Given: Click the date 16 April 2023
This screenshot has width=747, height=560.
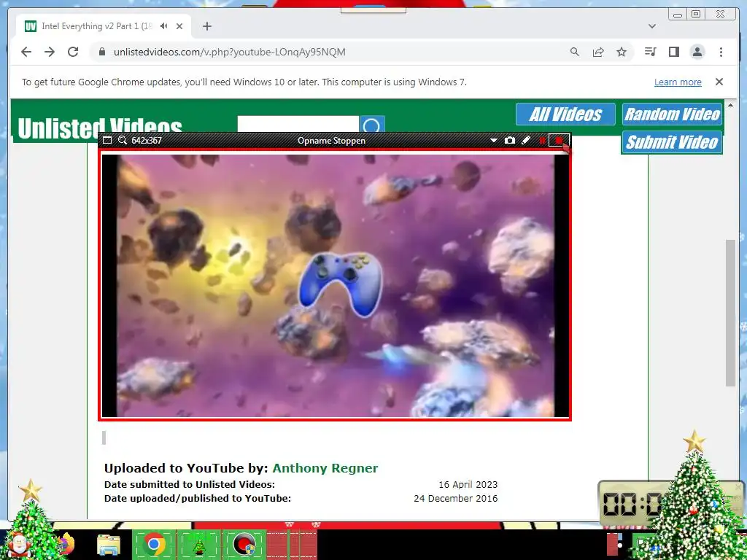Looking at the screenshot, I should tap(468, 485).
